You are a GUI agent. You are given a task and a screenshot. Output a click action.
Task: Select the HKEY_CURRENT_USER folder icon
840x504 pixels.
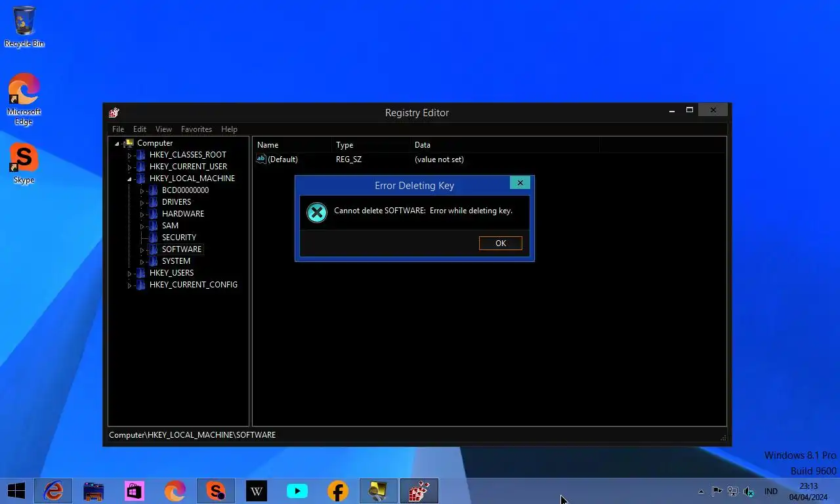141,167
